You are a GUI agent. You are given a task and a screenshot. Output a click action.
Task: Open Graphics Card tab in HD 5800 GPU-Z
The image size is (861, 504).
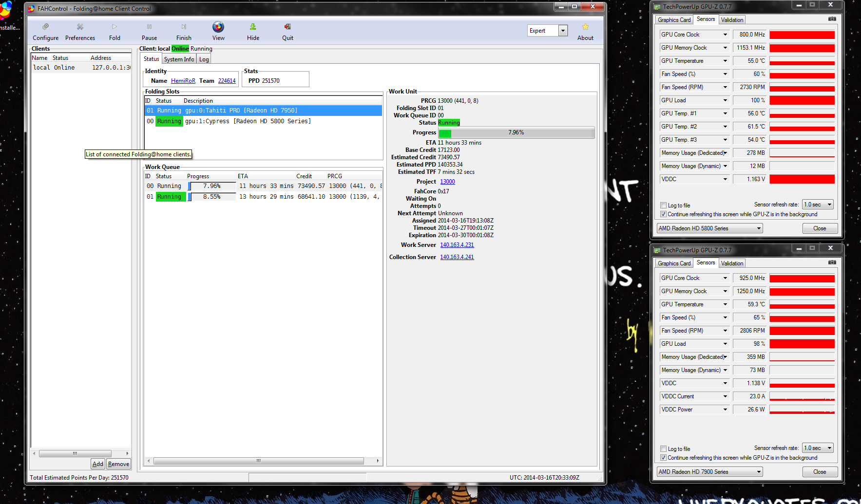coord(674,20)
